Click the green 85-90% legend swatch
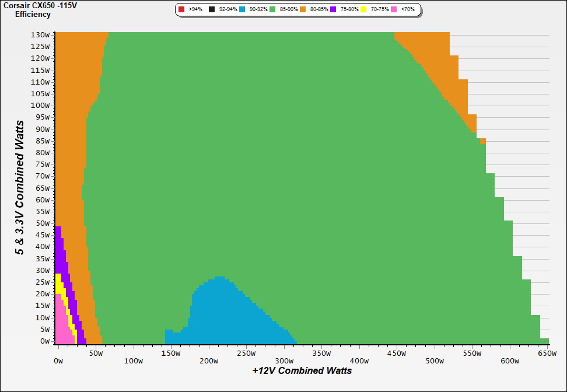This screenshot has height=392, width=567. coord(272,10)
